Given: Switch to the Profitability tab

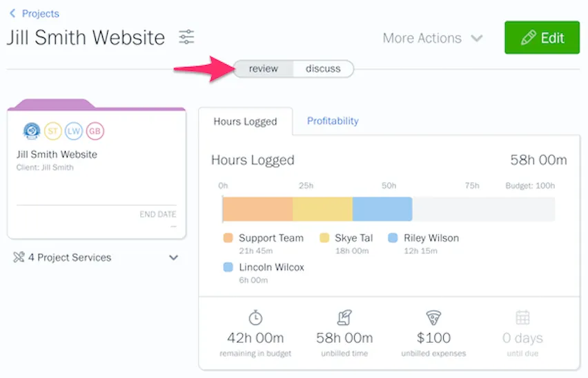Looking at the screenshot, I should tap(333, 121).
